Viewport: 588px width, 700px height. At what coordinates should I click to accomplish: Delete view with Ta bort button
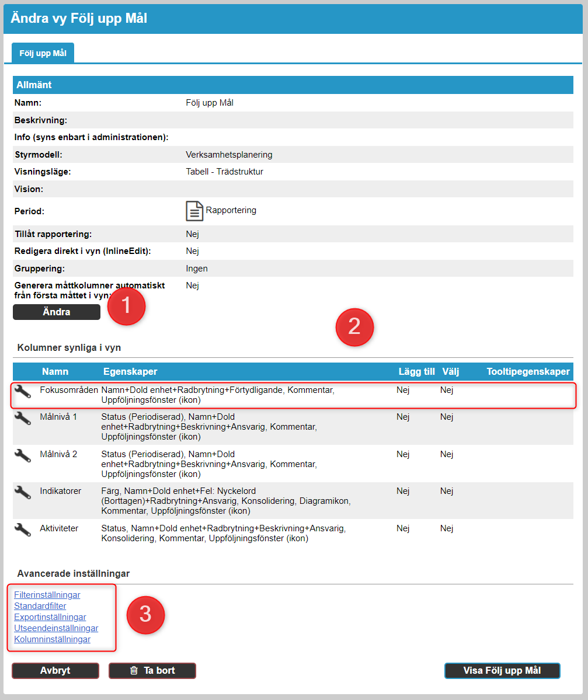point(152,671)
